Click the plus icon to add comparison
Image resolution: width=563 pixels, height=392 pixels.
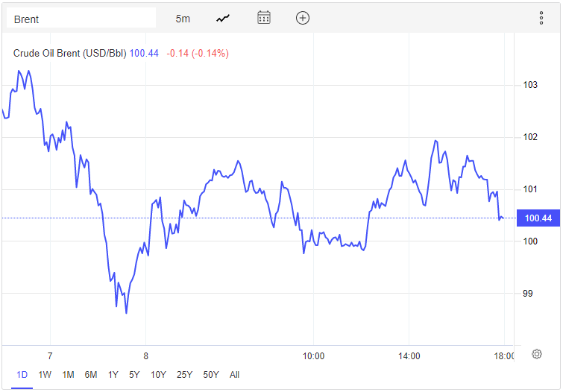(x=302, y=19)
